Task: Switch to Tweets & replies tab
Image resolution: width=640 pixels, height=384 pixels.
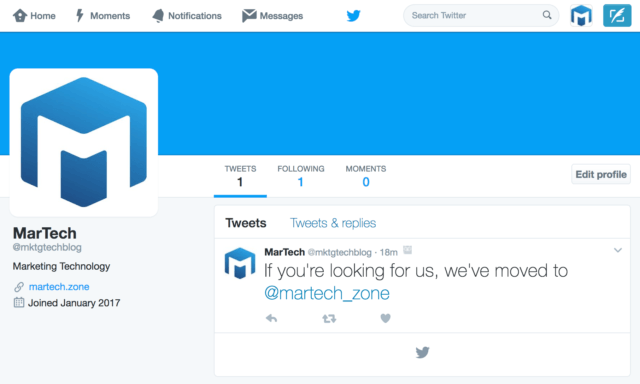Action: [333, 223]
